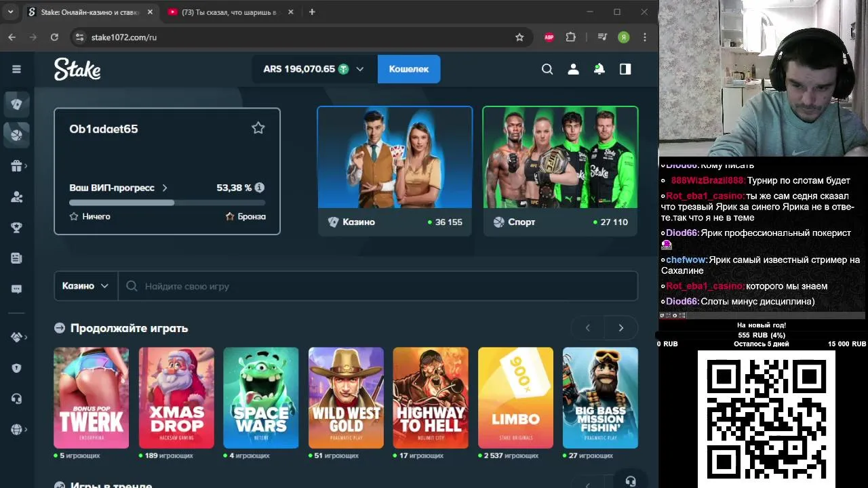Screen dimensions: 868x488
Task: Open the user profile icon
Action: coord(573,69)
